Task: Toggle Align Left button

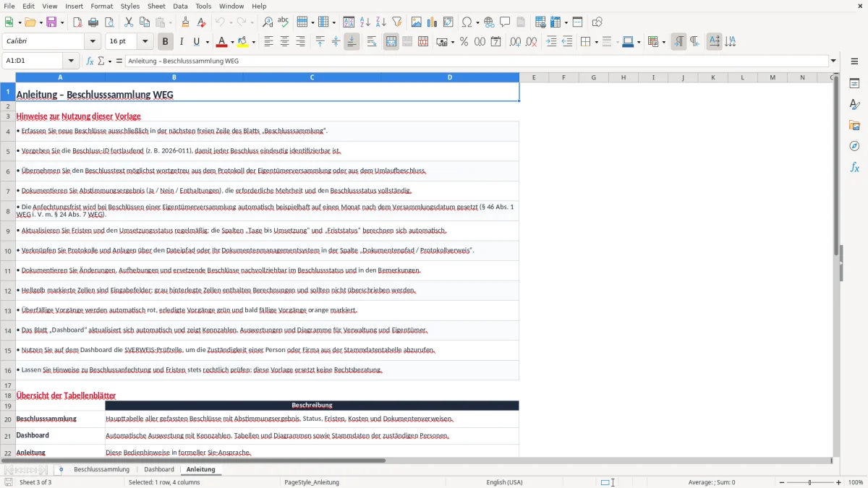Action: coord(268,42)
